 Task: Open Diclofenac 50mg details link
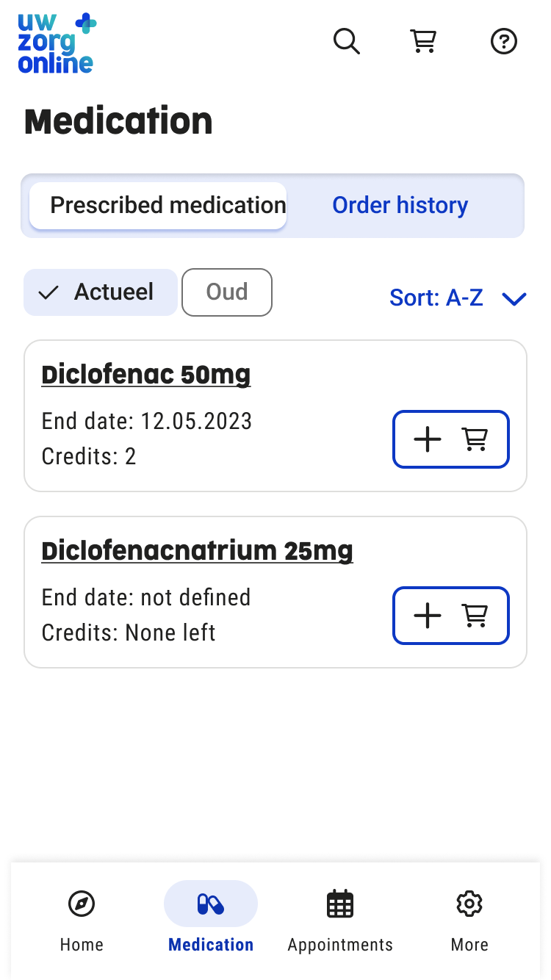click(146, 375)
